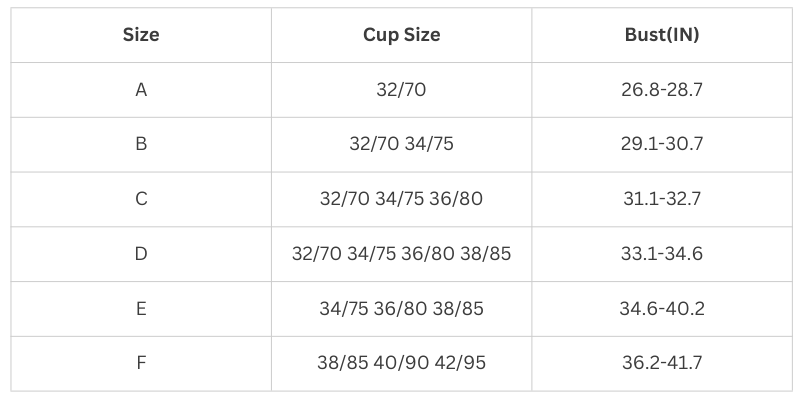Select bust measurement 26.8-28.7

(x=662, y=90)
